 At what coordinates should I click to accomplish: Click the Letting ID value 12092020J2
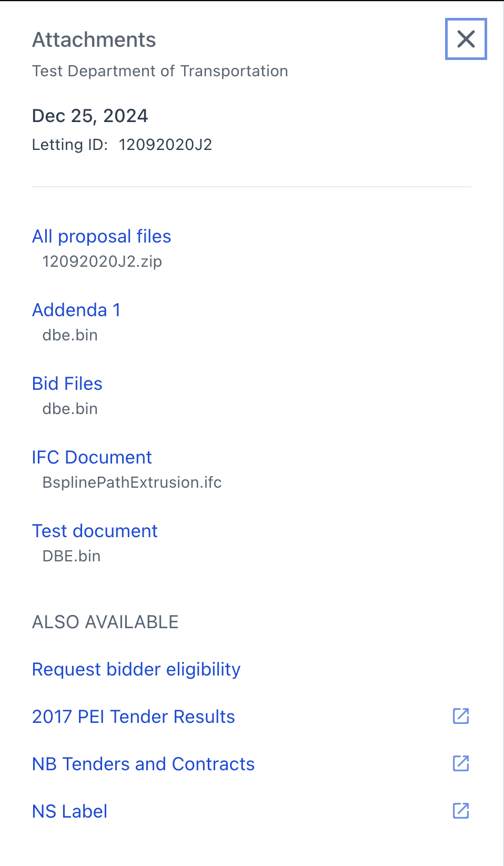tap(165, 145)
